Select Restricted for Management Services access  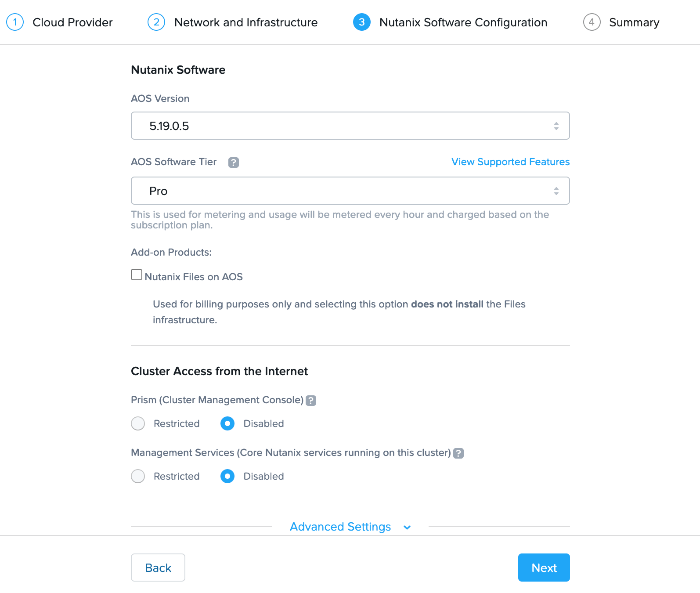138,476
